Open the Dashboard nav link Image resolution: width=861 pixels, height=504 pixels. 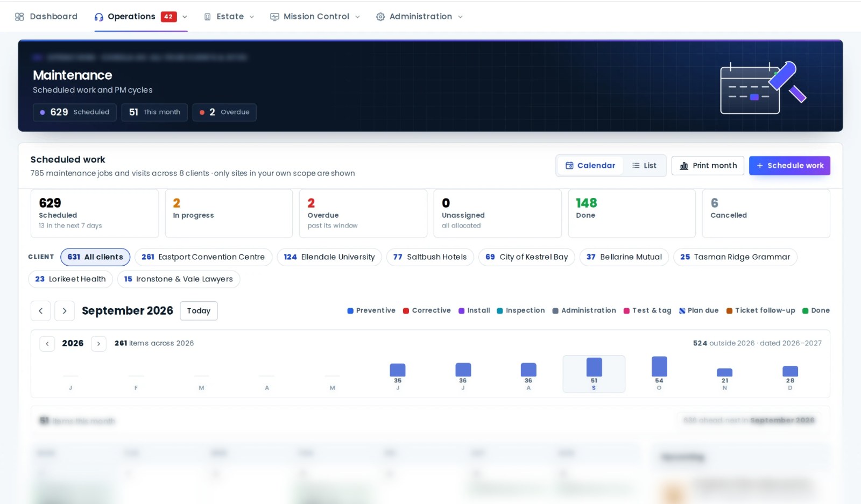[x=46, y=17]
